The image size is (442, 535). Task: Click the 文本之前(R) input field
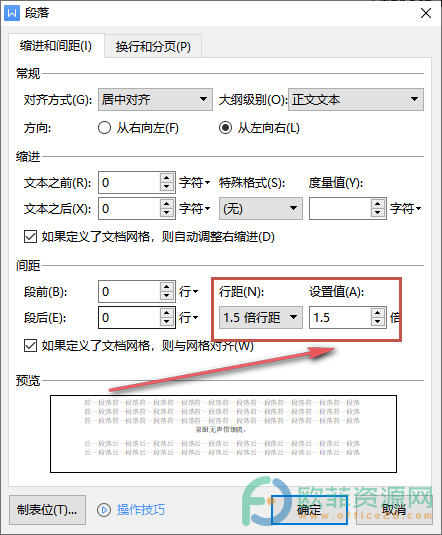click(129, 183)
